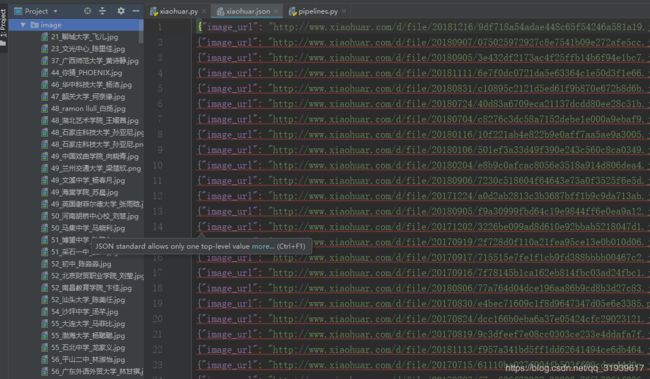This screenshot has height=379, width=650.
Task: Click the URL containing 20180116 on line 8
Action: point(457,135)
